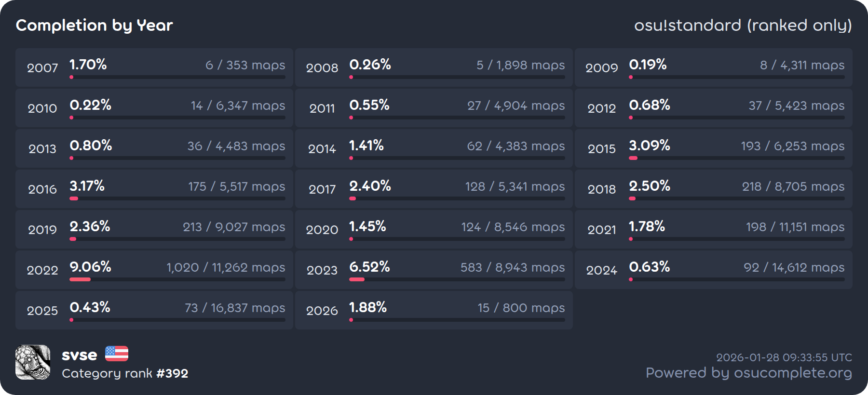Screen dimensions: 868x395
Task: Click the 3.09% percentage for 2015
Action: click(x=650, y=145)
